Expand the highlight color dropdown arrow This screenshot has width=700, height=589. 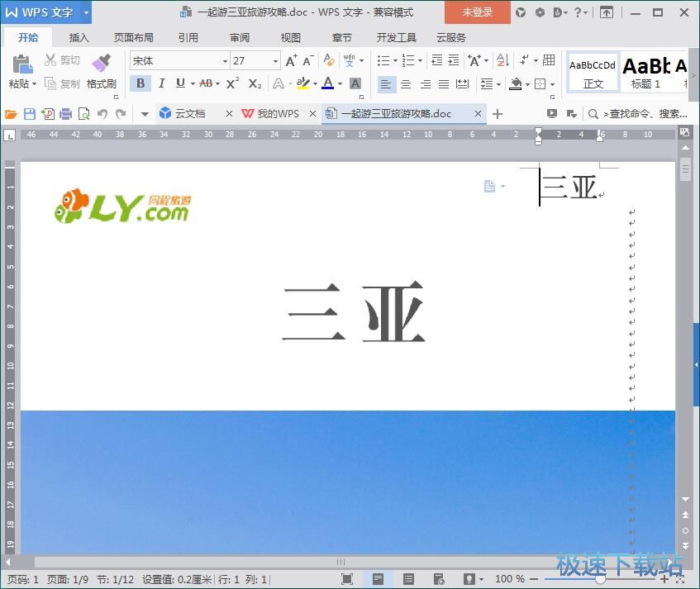click(315, 84)
